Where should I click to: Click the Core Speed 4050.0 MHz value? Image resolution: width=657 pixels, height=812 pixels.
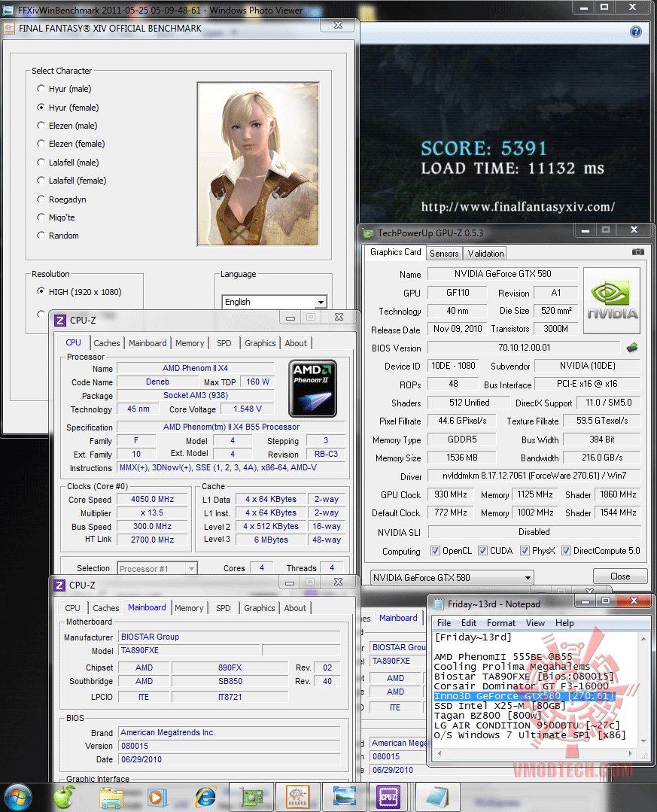point(152,499)
